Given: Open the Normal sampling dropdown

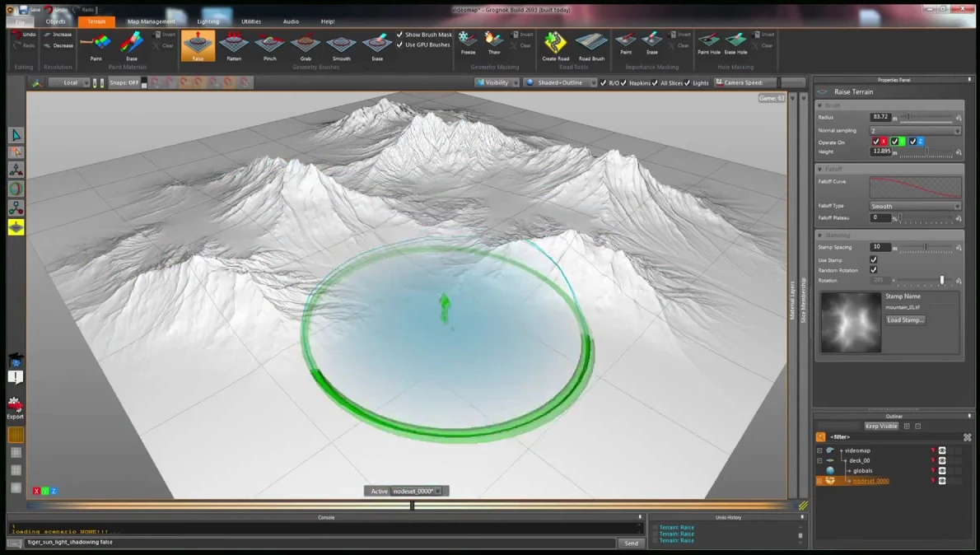Looking at the screenshot, I should click(915, 131).
